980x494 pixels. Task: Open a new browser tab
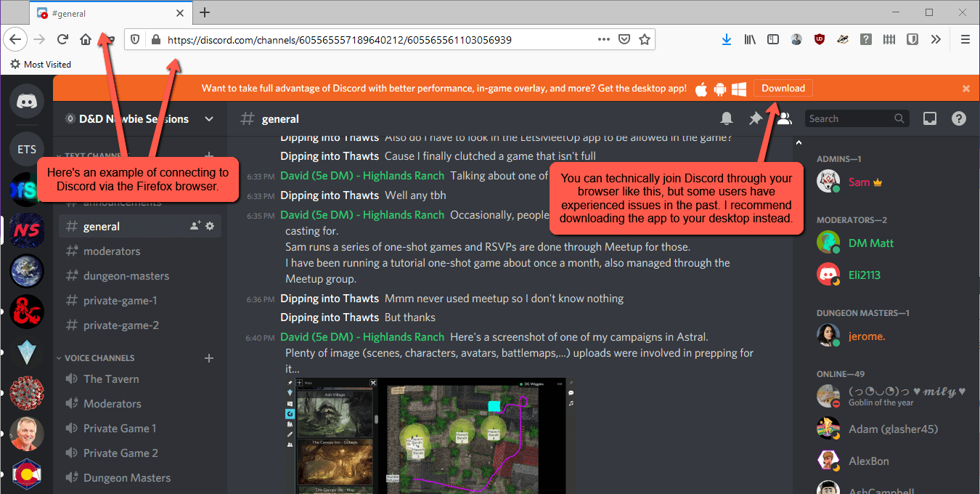pos(205,12)
